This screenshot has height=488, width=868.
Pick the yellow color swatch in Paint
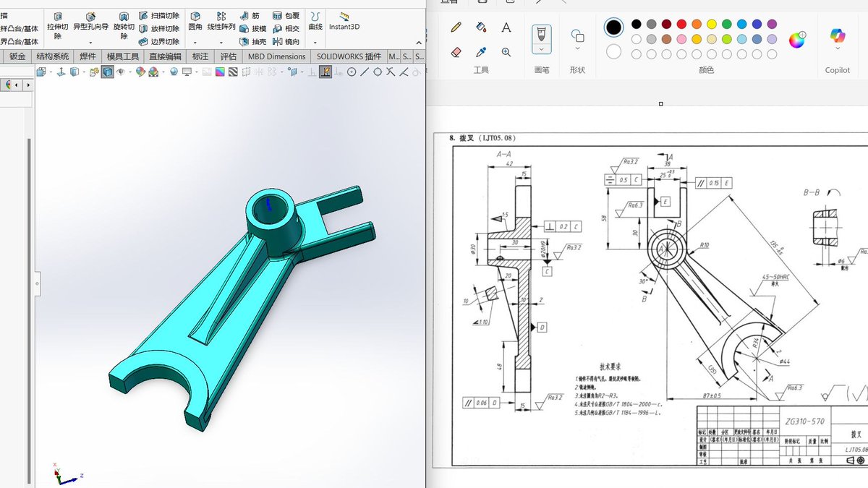(x=711, y=24)
